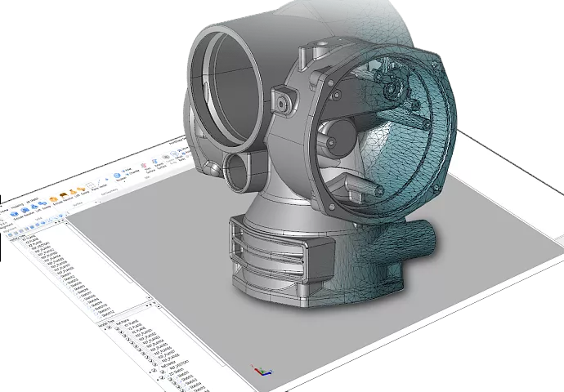Image resolution: width=564 pixels, height=392 pixels.
Task: Select Ref.Vector group in the Model Tree
Action: 168,363
